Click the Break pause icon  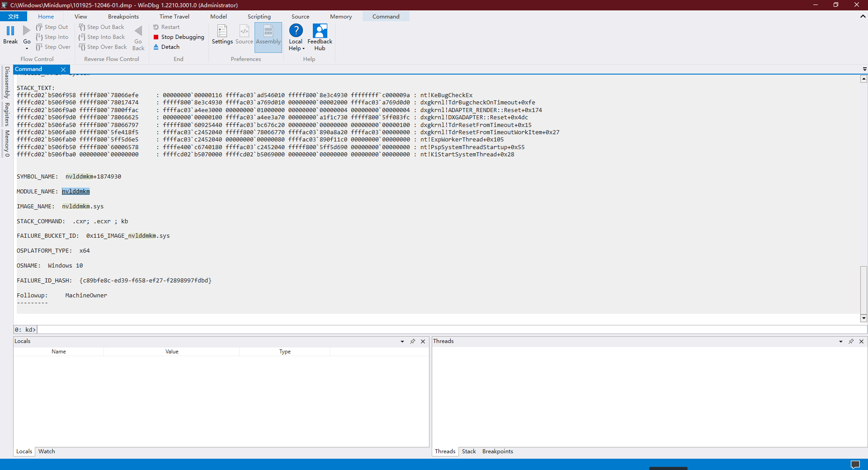10,31
